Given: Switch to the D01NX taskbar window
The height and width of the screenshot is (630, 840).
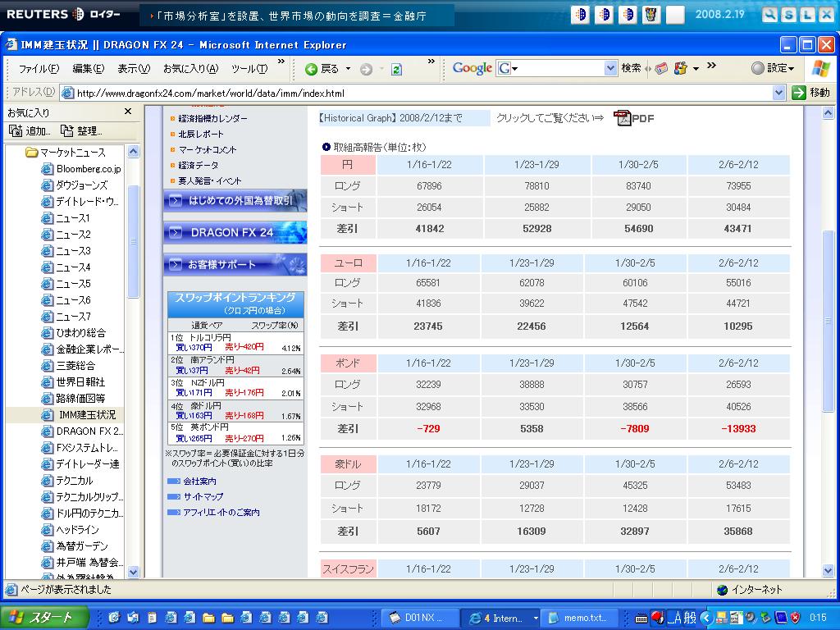Looking at the screenshot, I should click(x=421, y=618).
